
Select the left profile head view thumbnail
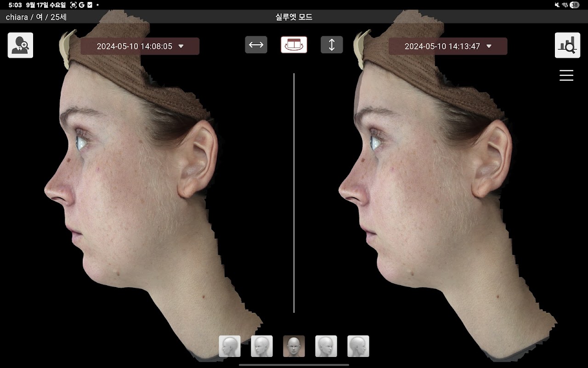point(230,346)
